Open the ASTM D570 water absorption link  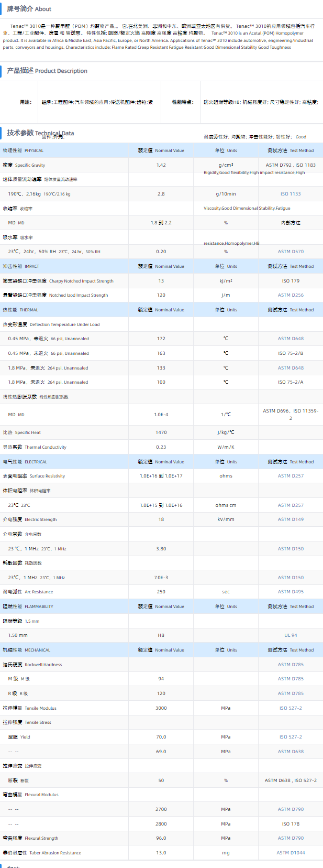click(x=291, y=252)
